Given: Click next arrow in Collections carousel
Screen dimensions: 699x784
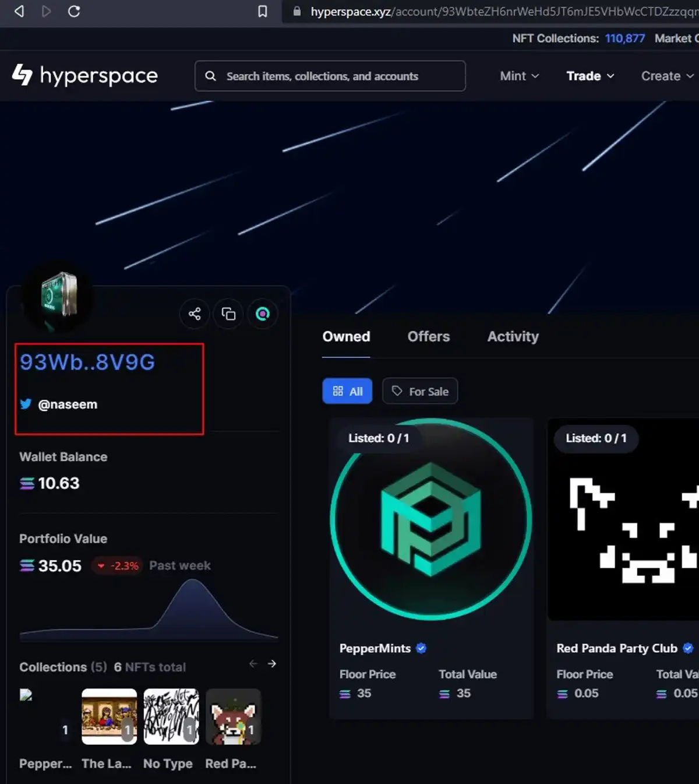Looking at the screenshot, I should (272, 664).
